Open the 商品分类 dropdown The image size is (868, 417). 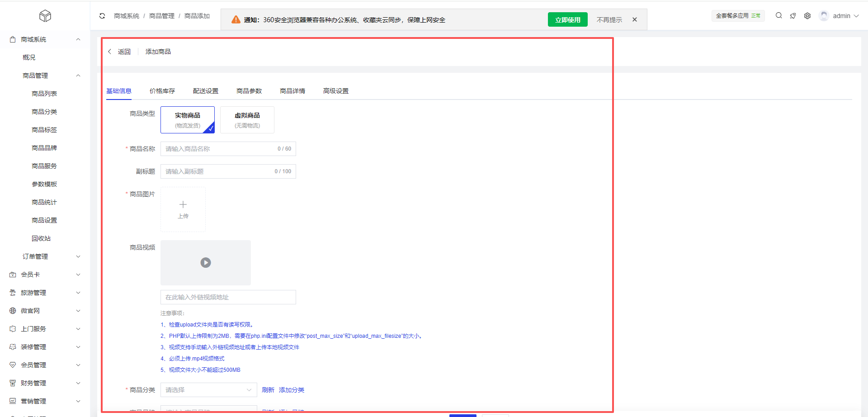208,390
